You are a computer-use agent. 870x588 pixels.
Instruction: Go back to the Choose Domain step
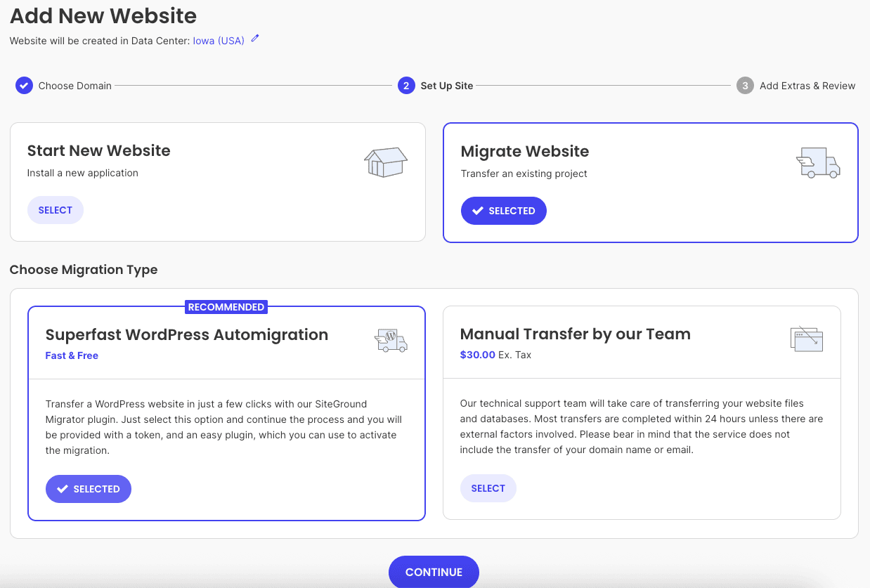click(74, 86)
